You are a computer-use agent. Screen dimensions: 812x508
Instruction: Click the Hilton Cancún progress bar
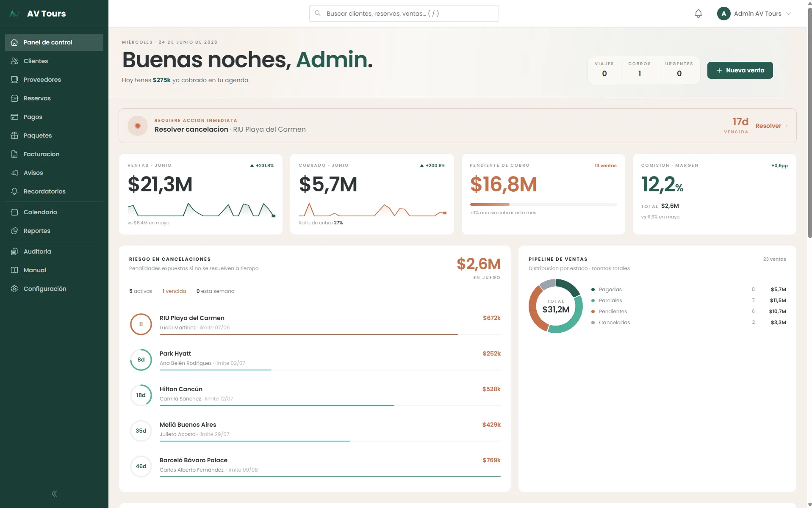[x=330, y=406]
